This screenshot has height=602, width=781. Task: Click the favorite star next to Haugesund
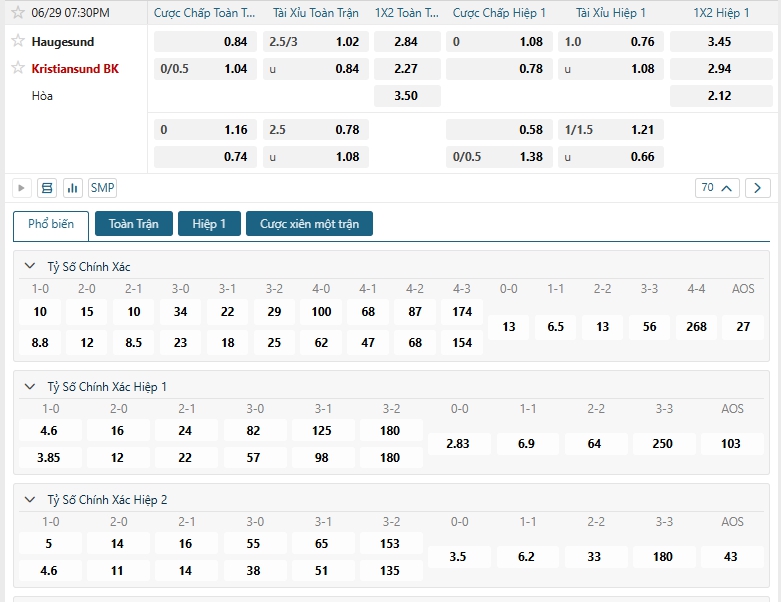click(x=17, y=41)
